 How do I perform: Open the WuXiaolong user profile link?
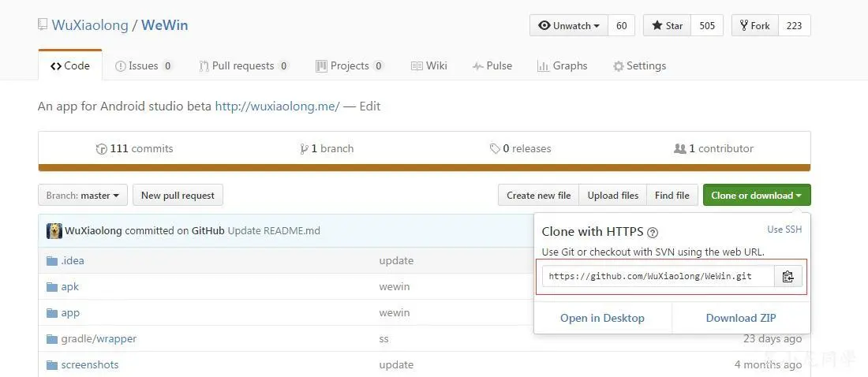point(90,25)
